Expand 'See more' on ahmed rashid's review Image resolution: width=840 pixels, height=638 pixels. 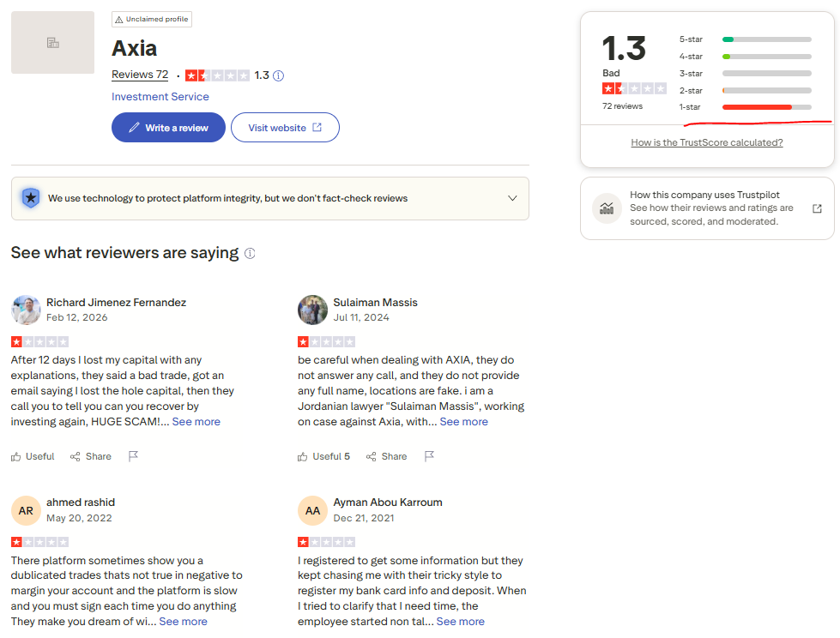[183, 622]
